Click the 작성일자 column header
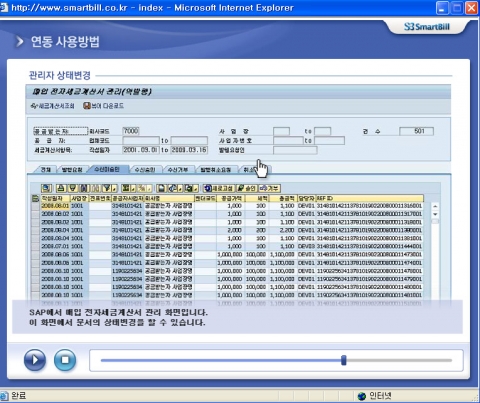This screenshot has width=480, height=403. [x=55, y=198]
